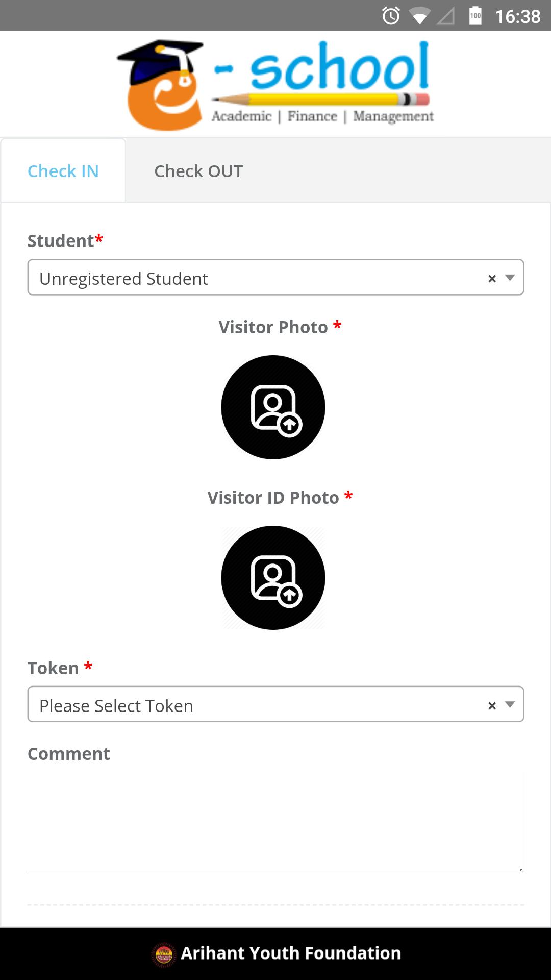The height and width of the screenshot is (980, 551).
Task: Grab the Comment box resize handle
Action: [520, 869]
